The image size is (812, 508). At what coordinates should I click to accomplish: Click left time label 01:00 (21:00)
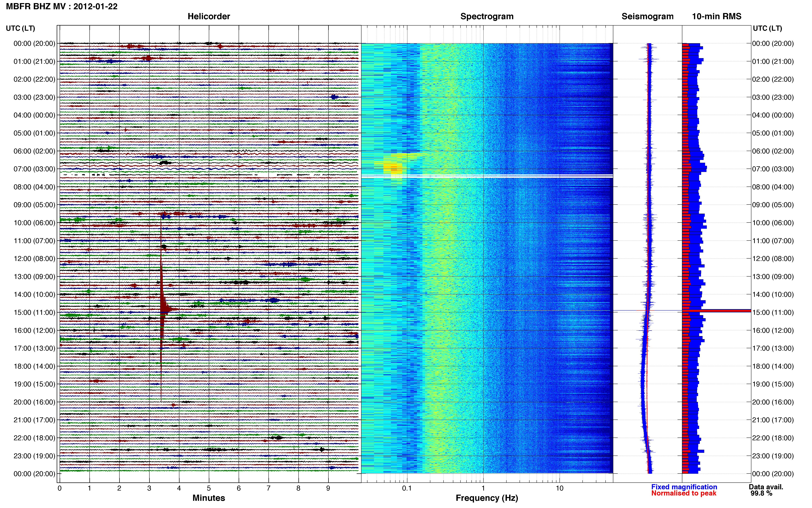[34, 62]
